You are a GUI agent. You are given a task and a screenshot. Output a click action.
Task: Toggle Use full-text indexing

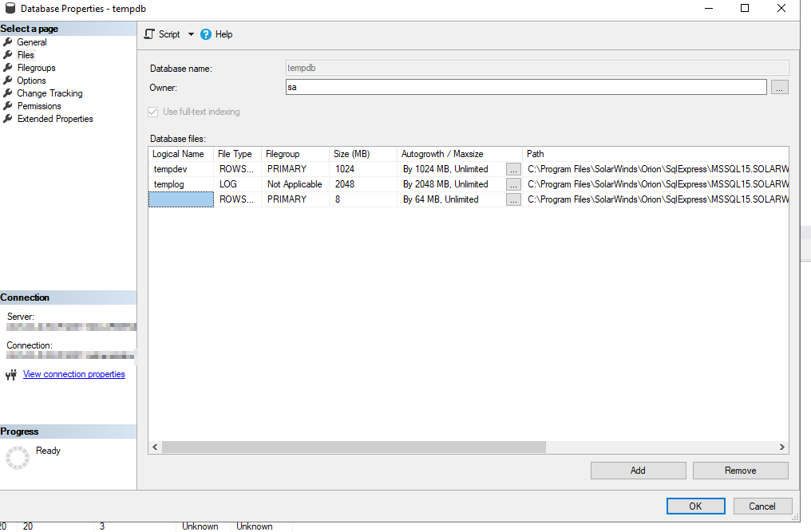(x=152, y=112)
